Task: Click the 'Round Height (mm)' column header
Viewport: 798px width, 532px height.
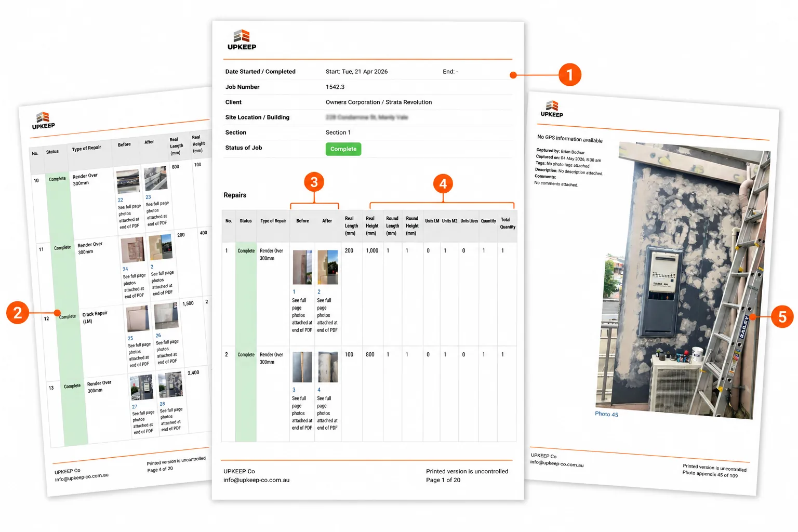Action: click(412, 226)
